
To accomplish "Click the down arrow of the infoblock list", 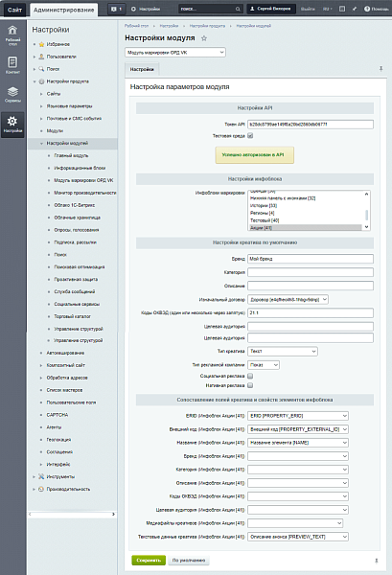I will pyautogui.click(x=366, y=227).
